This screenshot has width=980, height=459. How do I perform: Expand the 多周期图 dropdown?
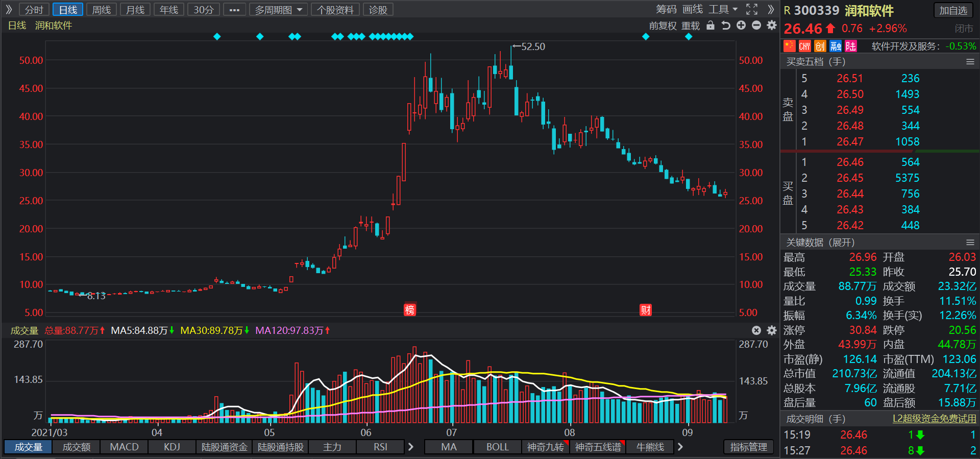click(x=279, y=10)
